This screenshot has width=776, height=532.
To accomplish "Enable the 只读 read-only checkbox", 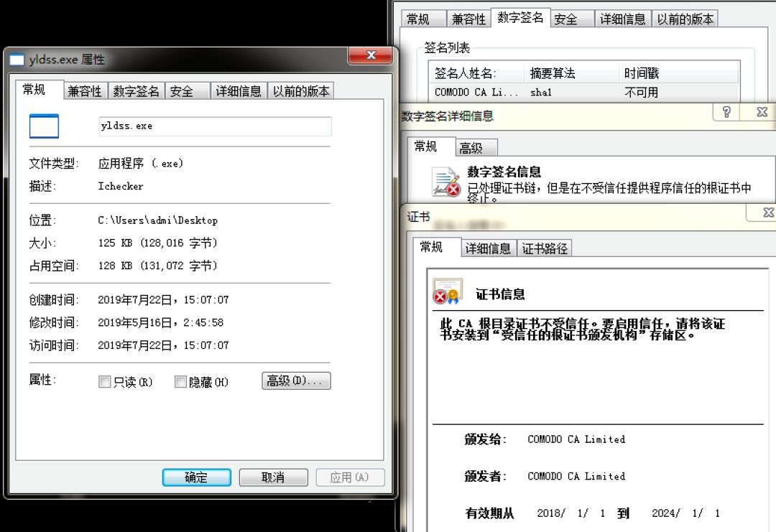I will pyautogui.click(x=105, y=382).
